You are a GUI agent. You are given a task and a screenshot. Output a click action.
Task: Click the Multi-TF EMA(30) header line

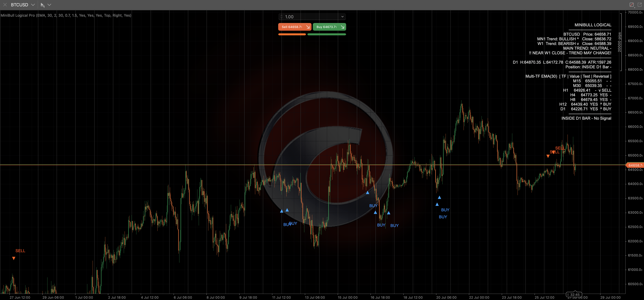pyautogui.click(x=568, y=76)
